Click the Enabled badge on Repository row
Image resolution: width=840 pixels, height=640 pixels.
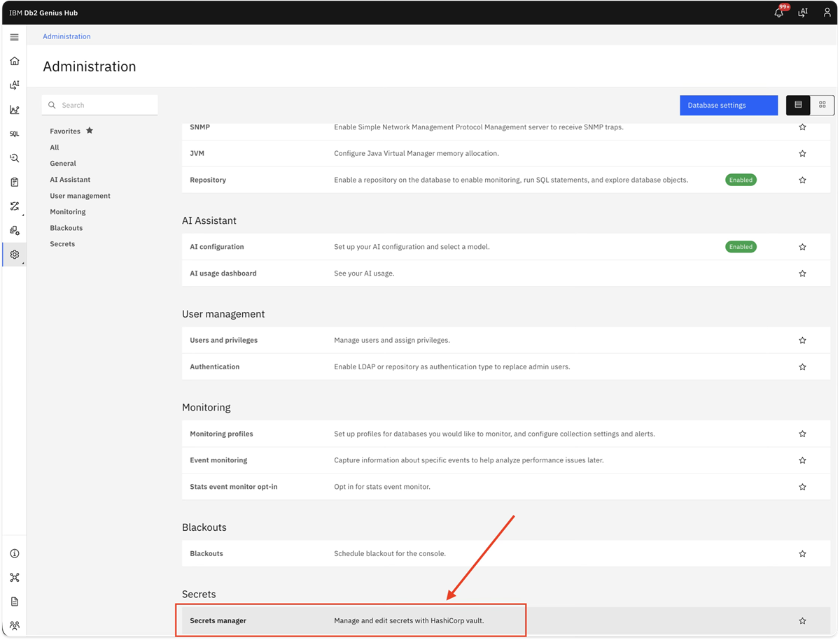point(741,180)
